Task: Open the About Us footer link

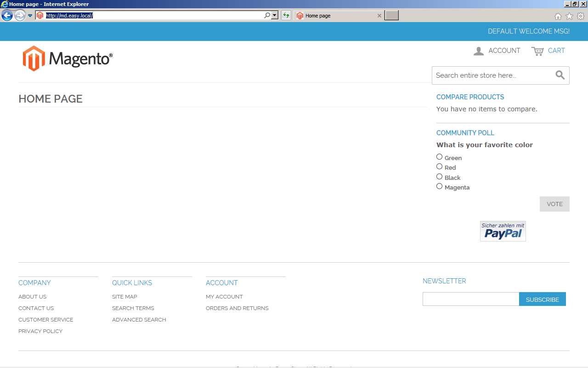Action: pos(32,297)
